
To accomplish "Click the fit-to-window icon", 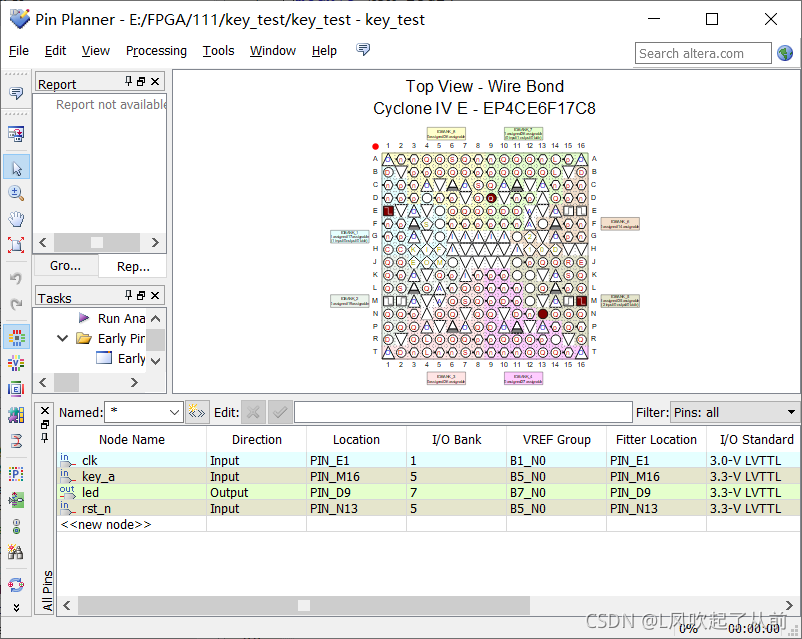I will (16, 245).
